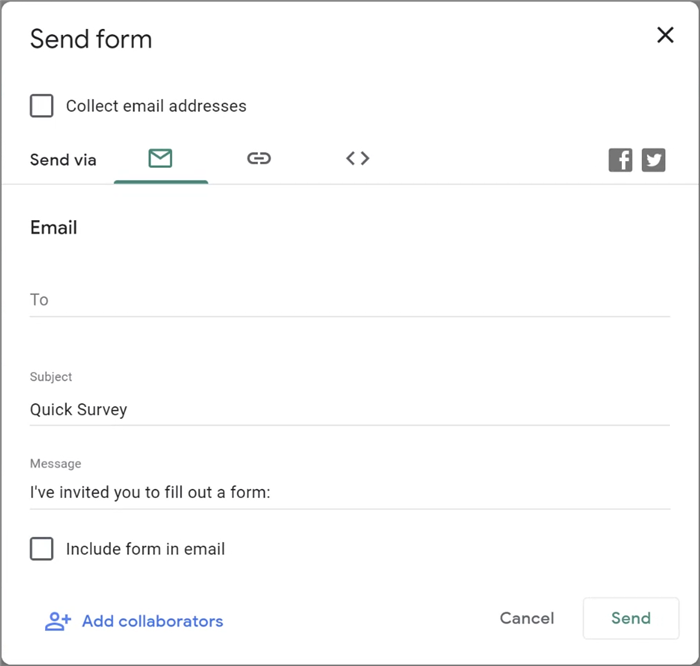The width and height of the screenshot is (700, 666).
Task: Enable the Collect email addresses checkbox
Action: pos(41,106)
